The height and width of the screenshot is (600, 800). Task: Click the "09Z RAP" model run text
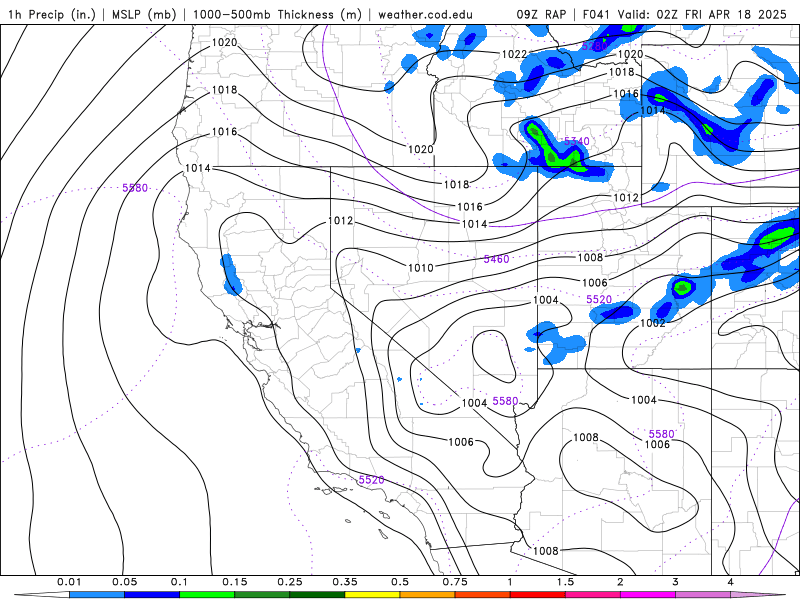(x=541, y=14)
